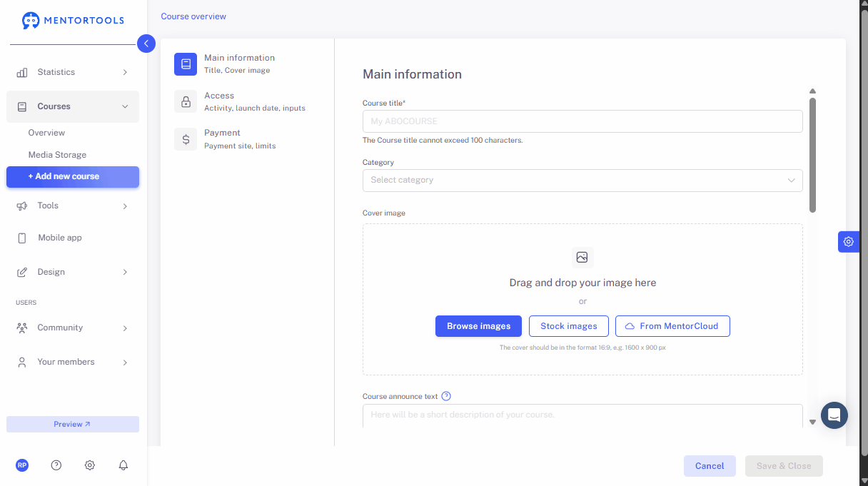Click the Main information book icon
868x486 pixels.
point(186,64)
